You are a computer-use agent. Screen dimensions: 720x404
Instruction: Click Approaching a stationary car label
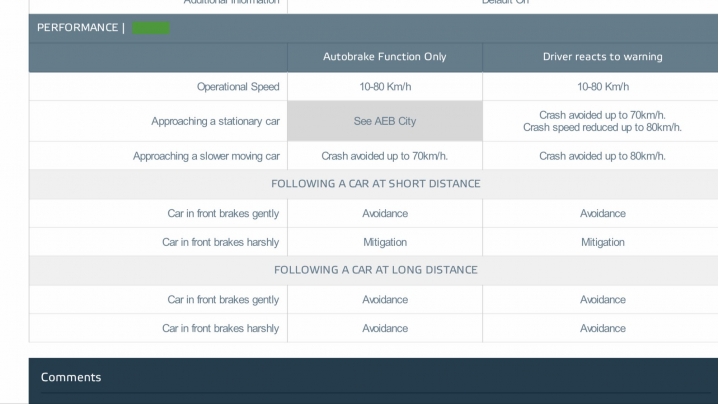[x=215, y=121]
